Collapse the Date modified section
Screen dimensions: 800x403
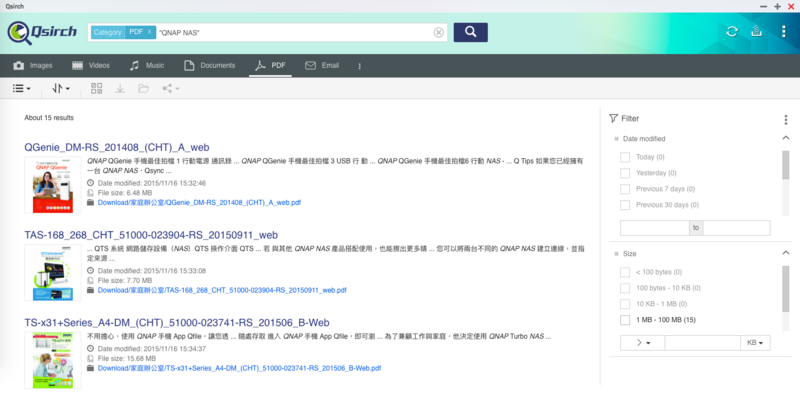click(x=786, y=138)
